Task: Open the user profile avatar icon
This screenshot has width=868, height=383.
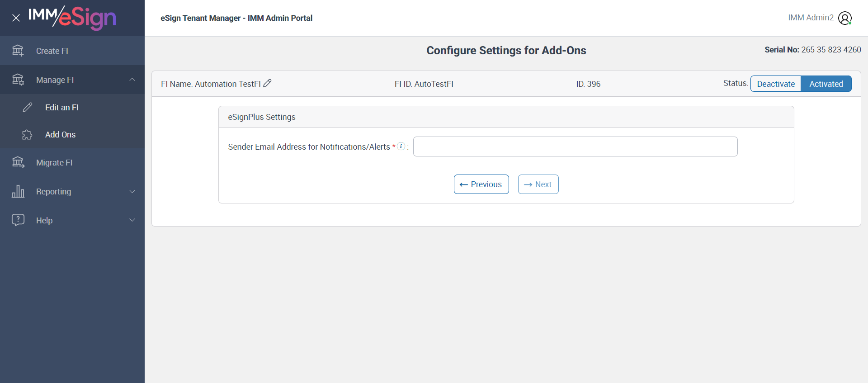Action: click(844, 18)
